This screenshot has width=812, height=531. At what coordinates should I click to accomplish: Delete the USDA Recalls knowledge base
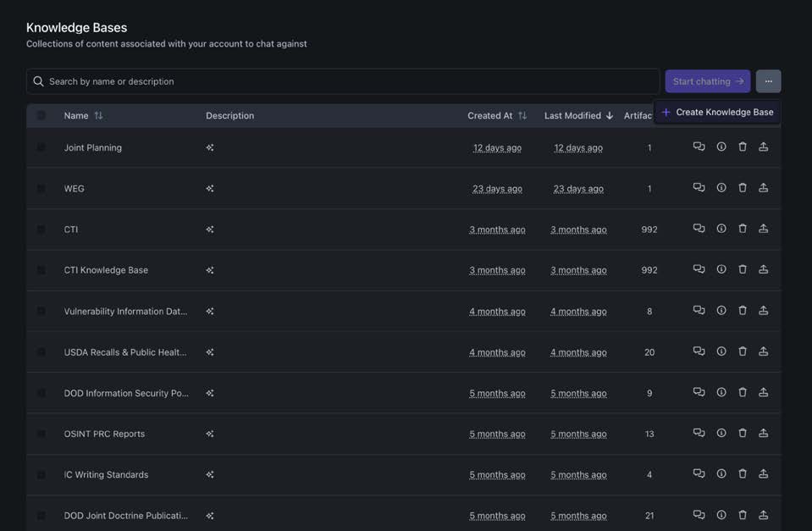[743, 351]
